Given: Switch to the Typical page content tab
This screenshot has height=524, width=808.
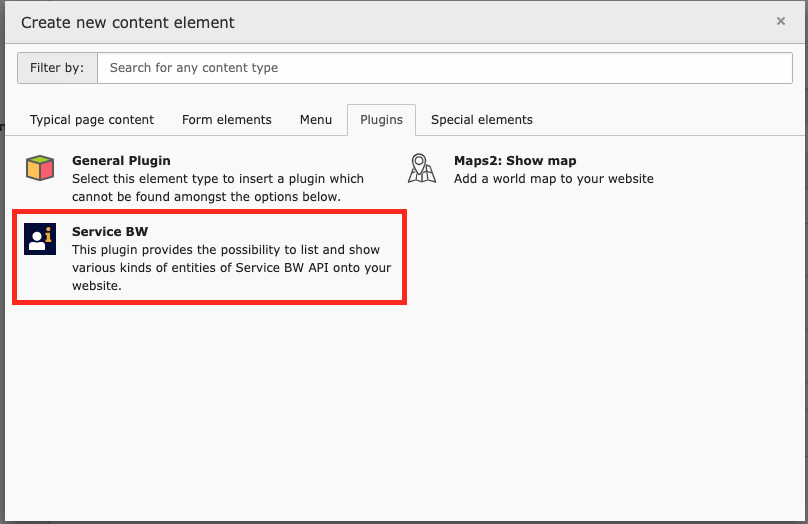Looking at the screenshot, I should tap(92, 120).
